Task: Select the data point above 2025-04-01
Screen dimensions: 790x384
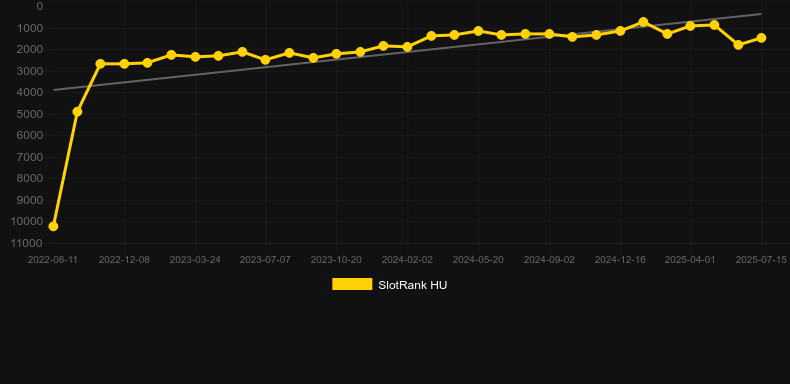Action: pyautogui.click(x=690, y=26)
